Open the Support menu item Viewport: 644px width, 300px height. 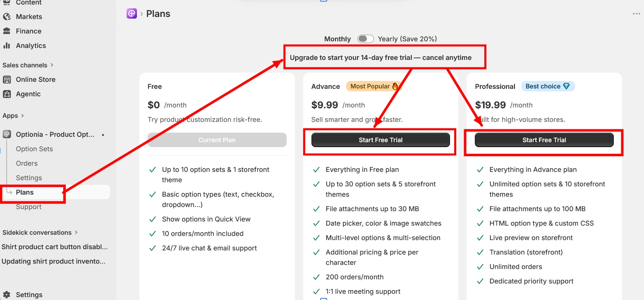tap(29, 207)
